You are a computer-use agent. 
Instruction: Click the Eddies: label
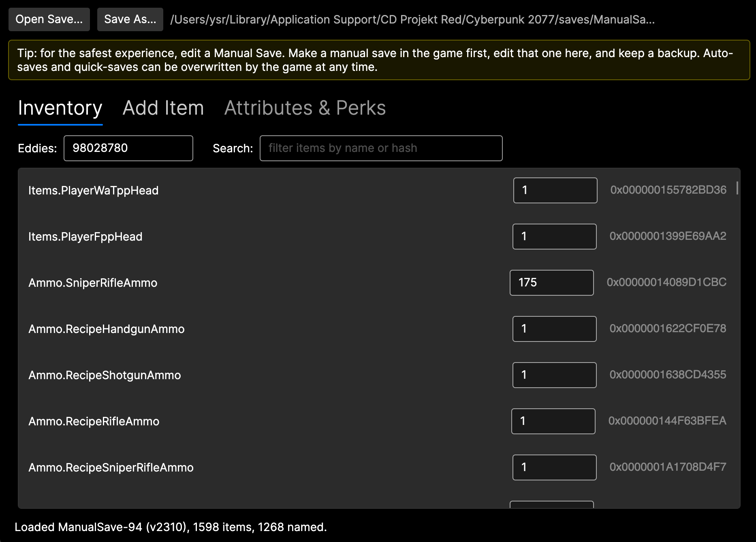[37, 148]
